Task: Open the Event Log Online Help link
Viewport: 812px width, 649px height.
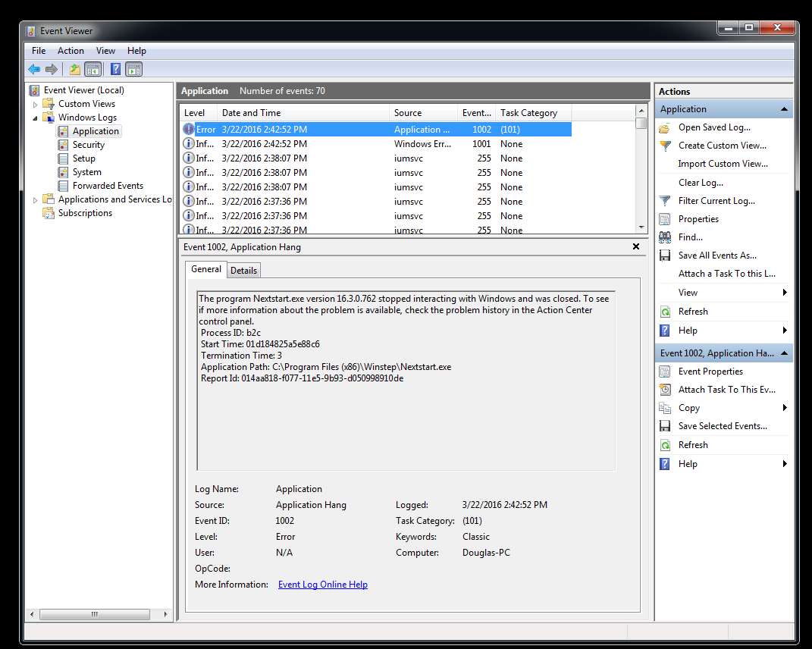Action: (x=322, y=585)
